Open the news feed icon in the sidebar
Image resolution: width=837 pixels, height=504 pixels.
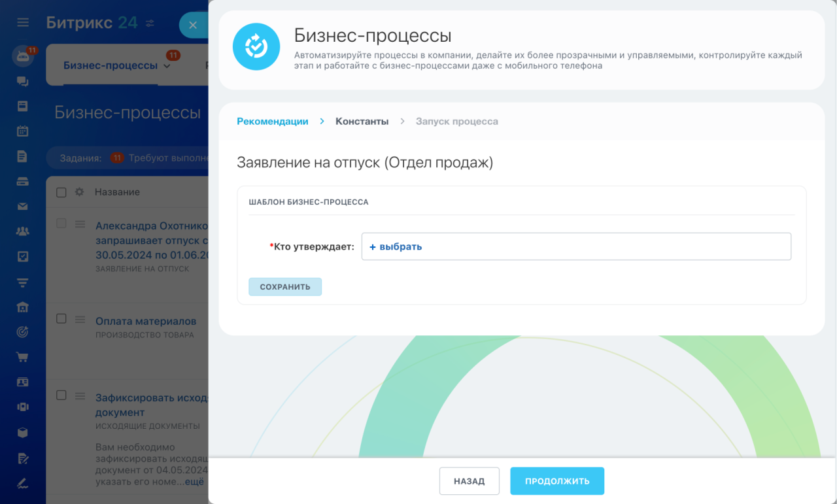tap(23, 106)
